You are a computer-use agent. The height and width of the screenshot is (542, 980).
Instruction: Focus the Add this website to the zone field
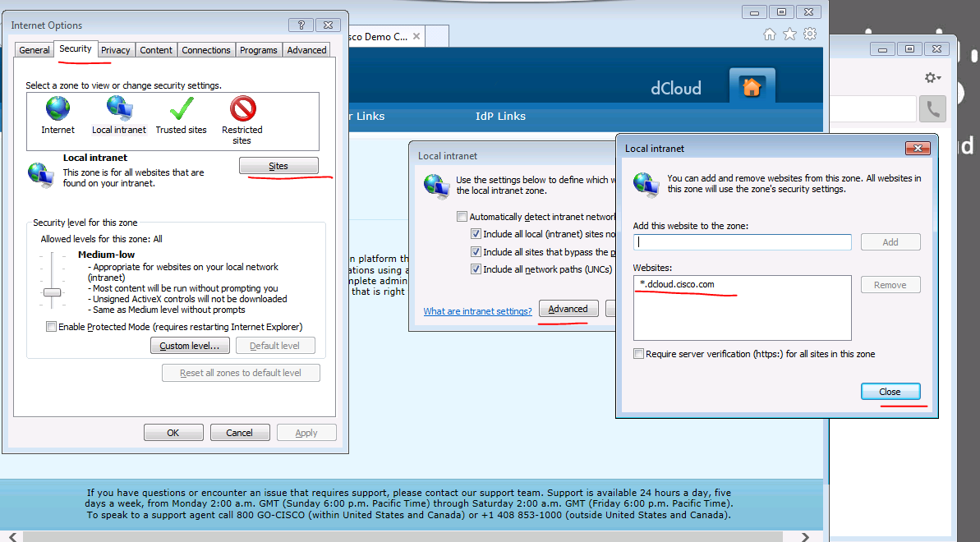[x=742, y=242]
